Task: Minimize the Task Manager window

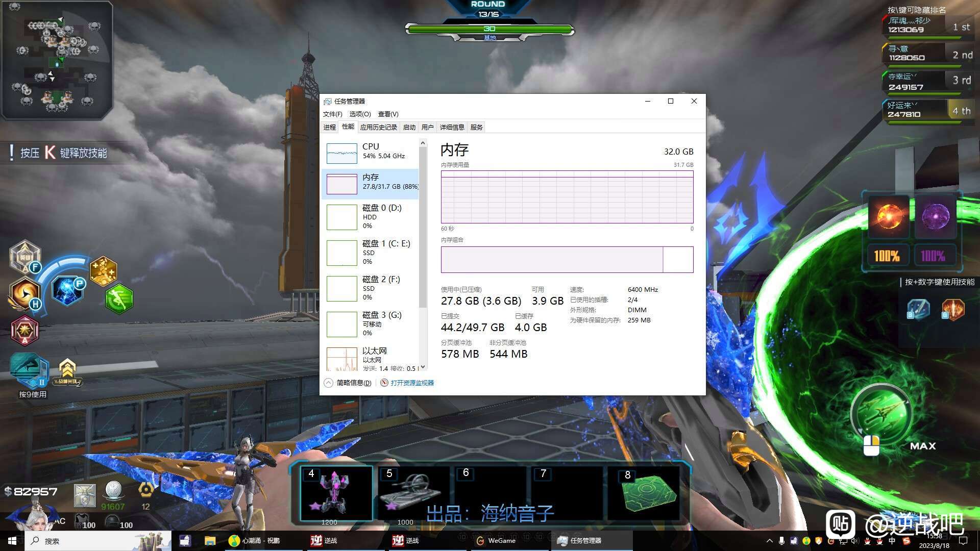Action: tap(648, 101)
